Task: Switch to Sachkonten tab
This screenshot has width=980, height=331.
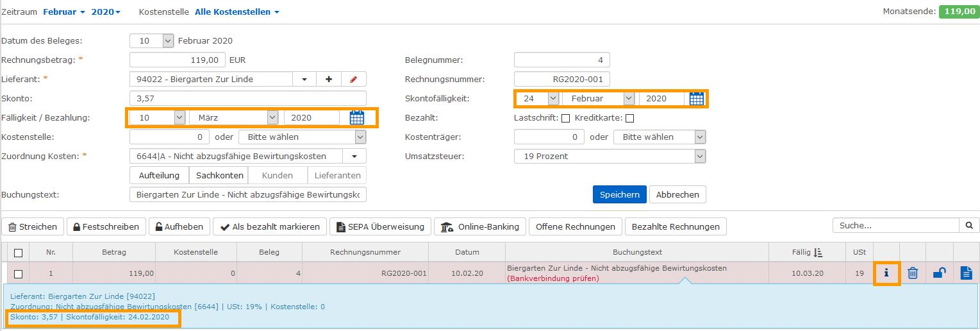Action: 220,175
